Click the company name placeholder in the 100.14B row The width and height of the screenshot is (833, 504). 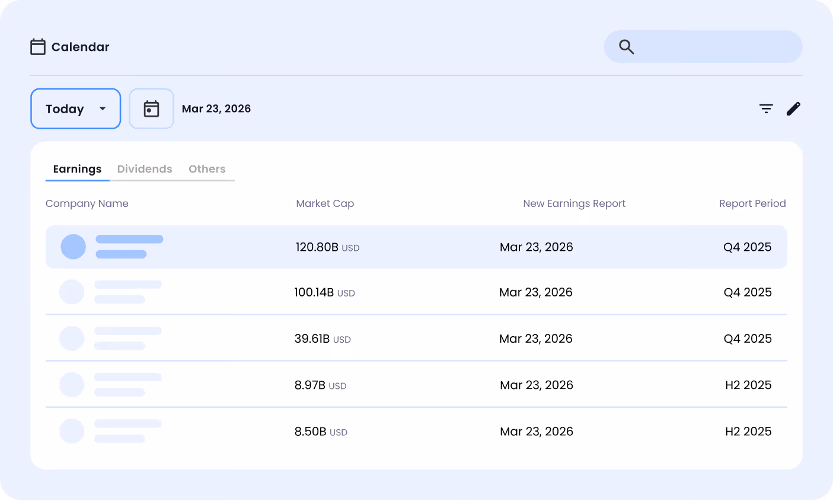[x=128, y=292]
